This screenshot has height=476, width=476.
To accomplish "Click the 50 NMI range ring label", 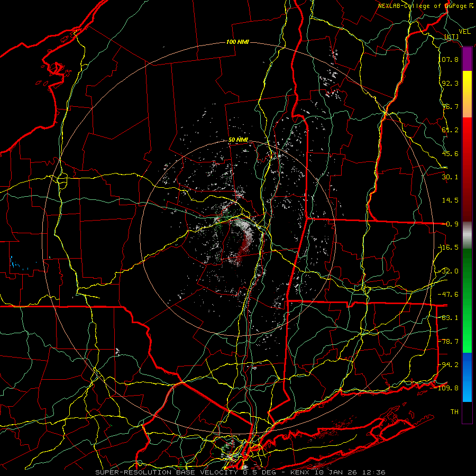I will 239,140.
